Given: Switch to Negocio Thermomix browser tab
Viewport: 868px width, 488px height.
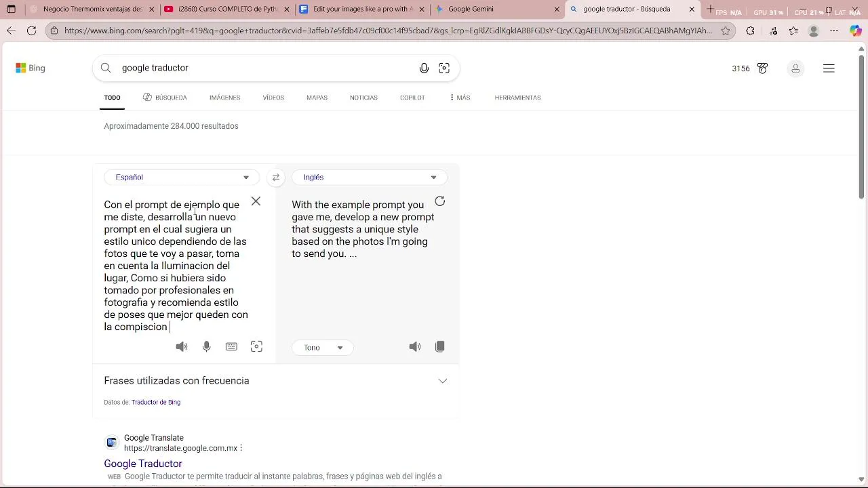Looking at the screenshot, I should click(x=92, y=9).
